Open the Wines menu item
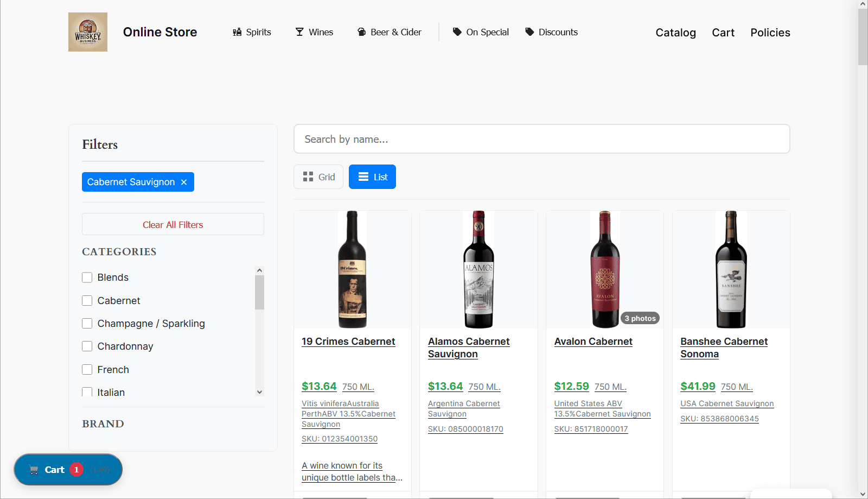Image resolution: width=868 pixels, height=499 pixels. 314,32
